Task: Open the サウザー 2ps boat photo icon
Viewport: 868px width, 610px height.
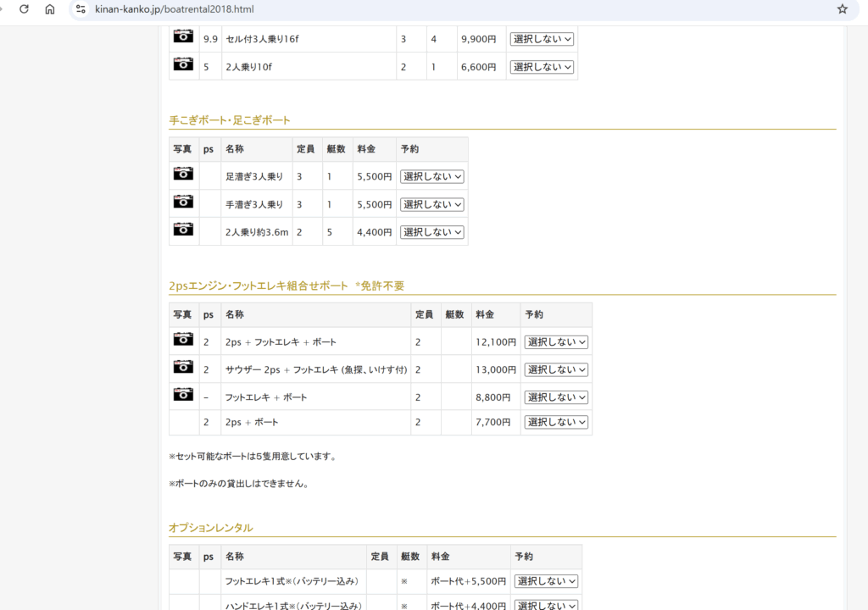Action: point(183,367)
